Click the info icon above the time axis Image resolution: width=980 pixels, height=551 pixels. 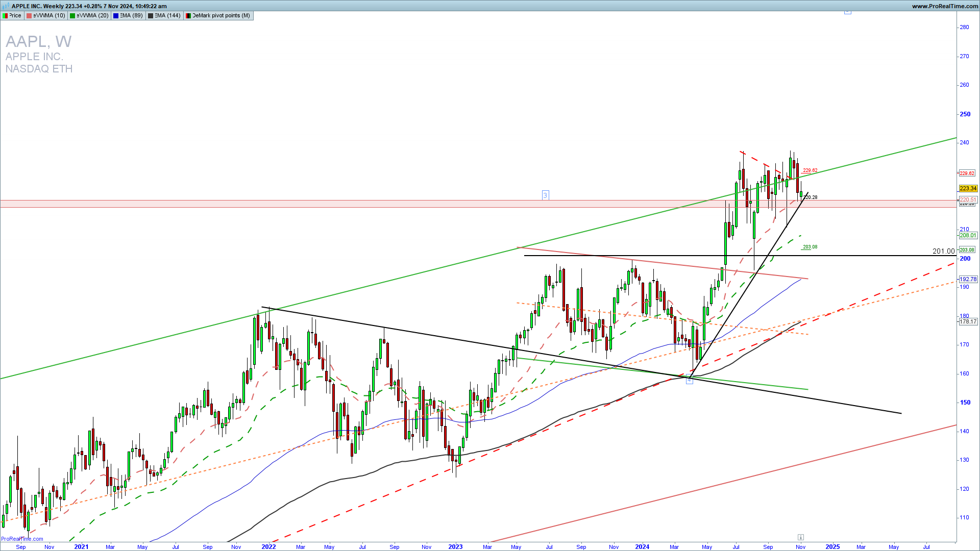click(800, 537)
